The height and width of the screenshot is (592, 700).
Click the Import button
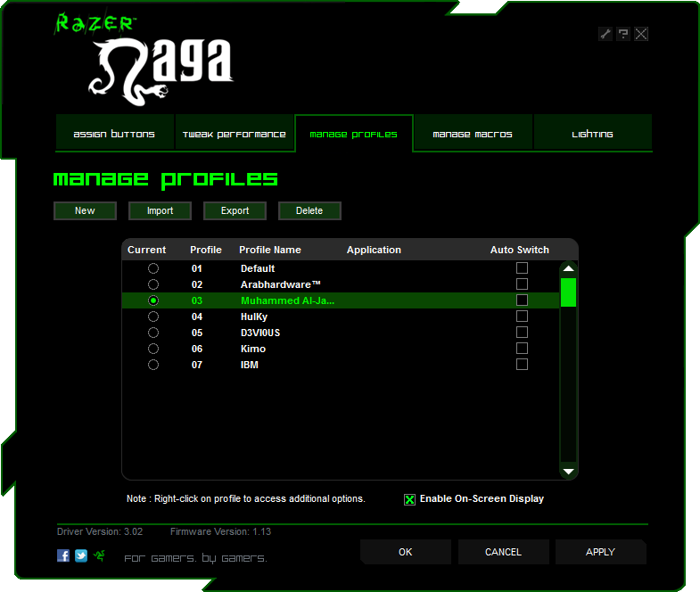160,210
